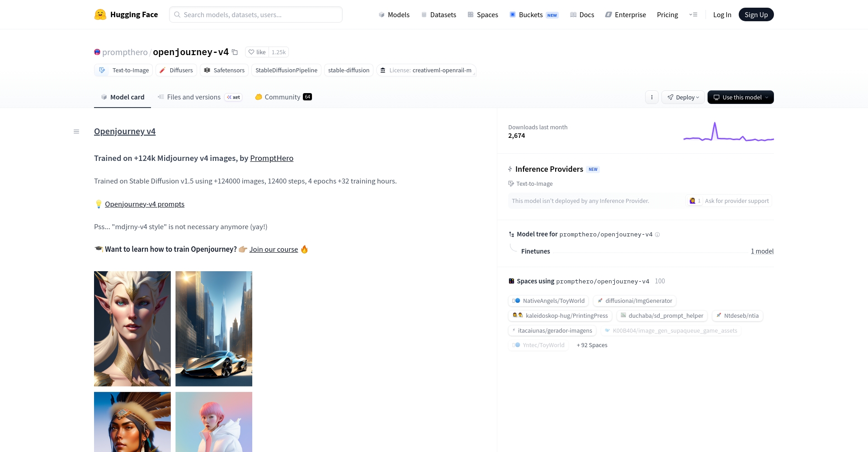
Task: Open the pink-haired figure sample image
Action: (x=214, y=422)
